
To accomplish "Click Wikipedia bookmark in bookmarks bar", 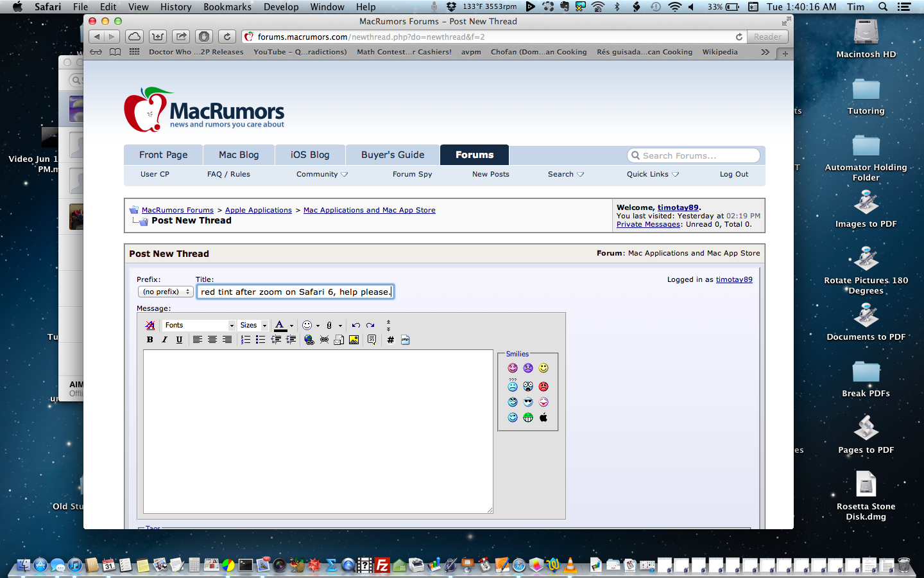I will point(720,52).
